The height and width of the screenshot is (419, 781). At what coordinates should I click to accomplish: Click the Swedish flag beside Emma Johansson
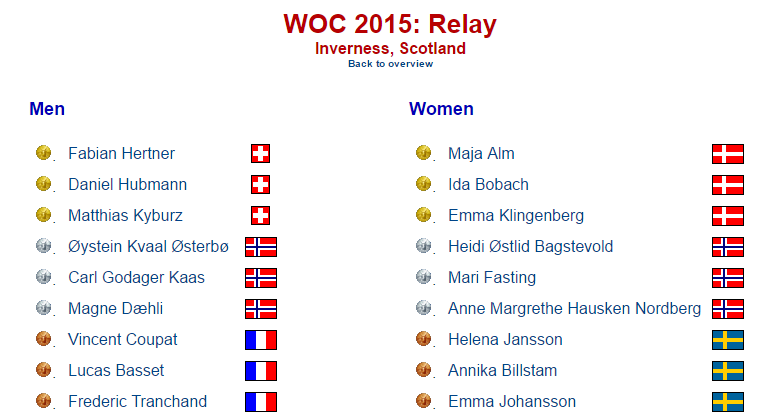click(728, 402)
